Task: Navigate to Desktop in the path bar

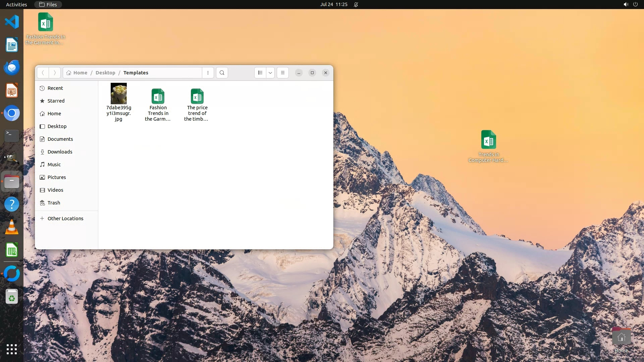Action: click(x=105, y=73)
